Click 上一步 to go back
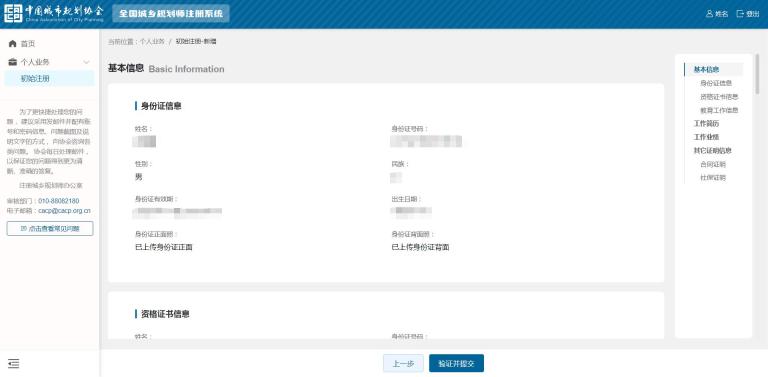Screen dimensions: 768x377 coord(403,363)
